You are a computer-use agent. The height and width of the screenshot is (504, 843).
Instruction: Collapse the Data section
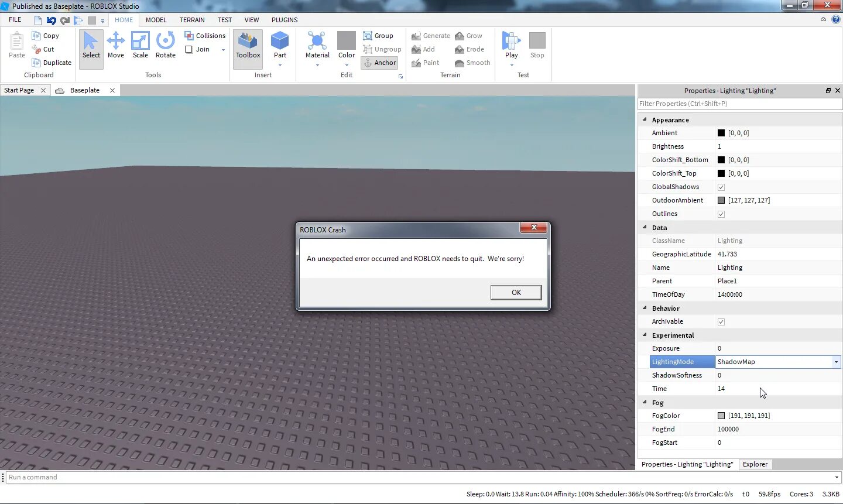tap(645, 227)
